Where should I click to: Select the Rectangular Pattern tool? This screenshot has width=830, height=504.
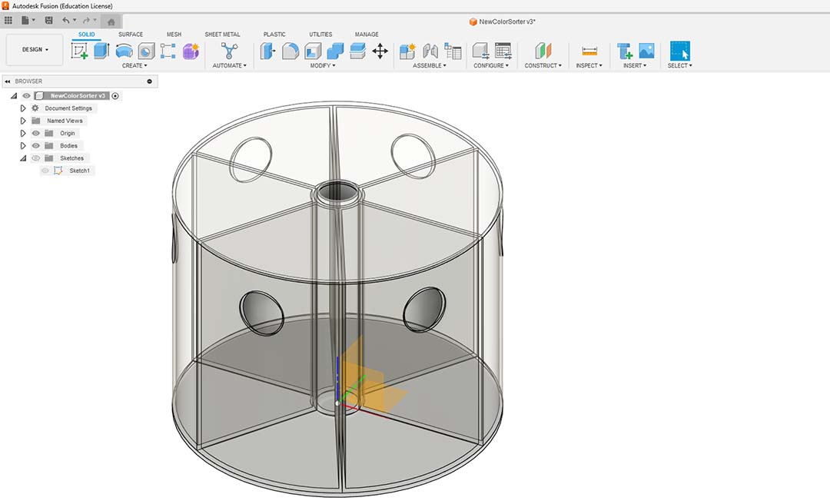[x=168, y=51]
